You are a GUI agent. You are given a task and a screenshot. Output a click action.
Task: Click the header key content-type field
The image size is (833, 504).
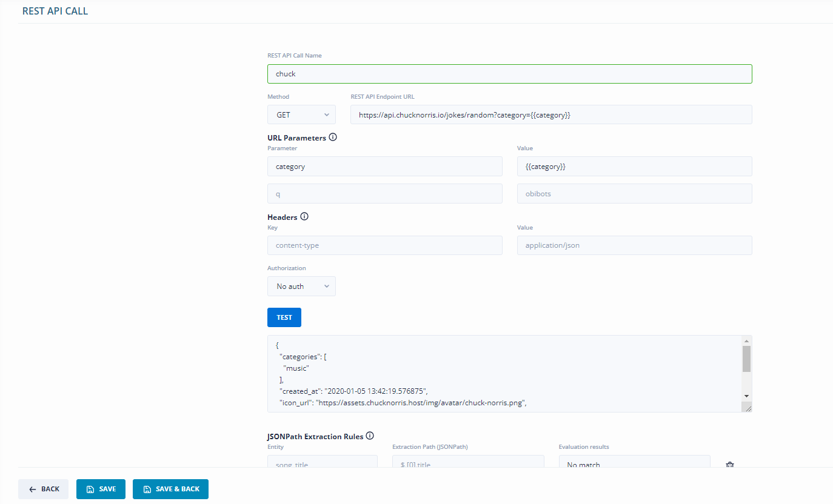click(x=385, y=245)
